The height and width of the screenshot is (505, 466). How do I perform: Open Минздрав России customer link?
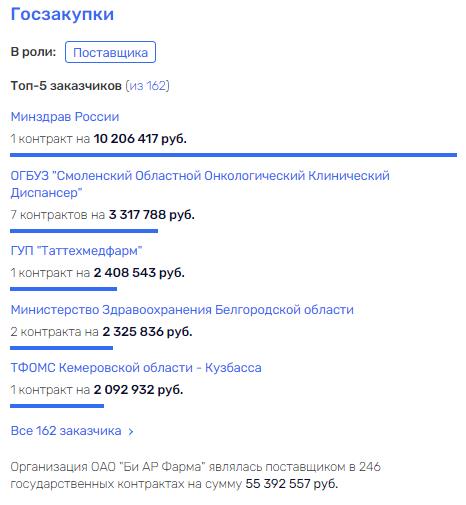point(65,117)
